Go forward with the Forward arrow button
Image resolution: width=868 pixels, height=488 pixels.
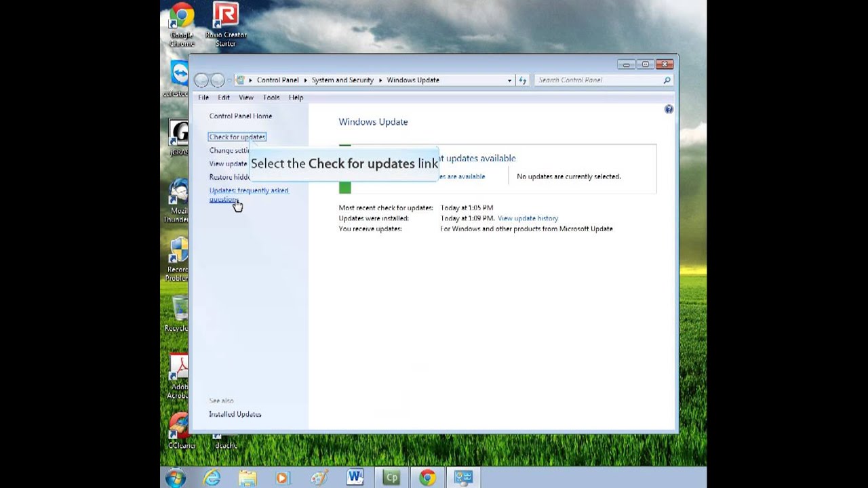(x=218, y=80)
